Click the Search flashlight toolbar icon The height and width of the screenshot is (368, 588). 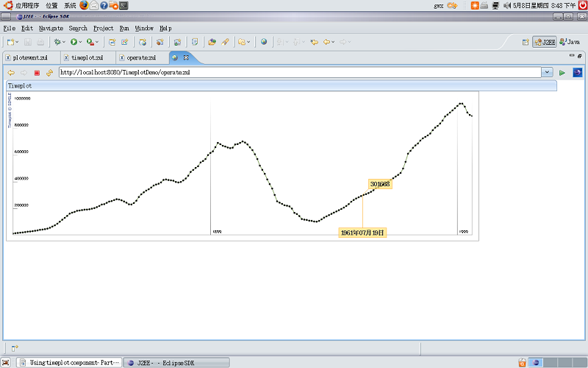pyautogui.click(x=225, y=42)
